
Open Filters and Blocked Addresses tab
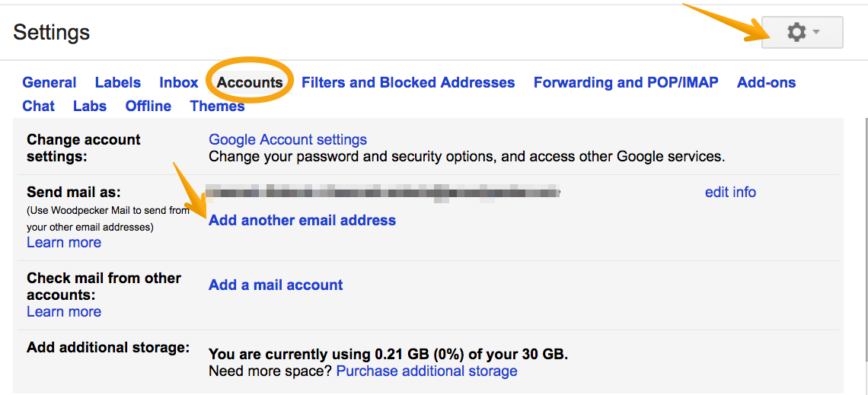408,82
